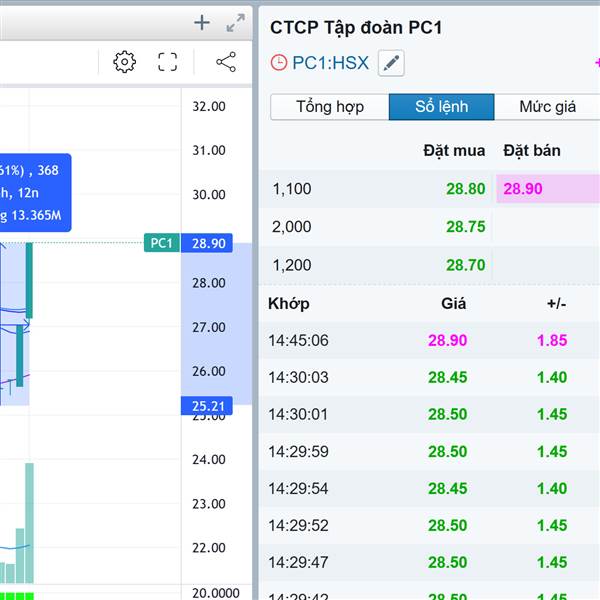Select trade row at 14:45:06
The height and width of the screenshot is (600, 600).
coord(429,340)
